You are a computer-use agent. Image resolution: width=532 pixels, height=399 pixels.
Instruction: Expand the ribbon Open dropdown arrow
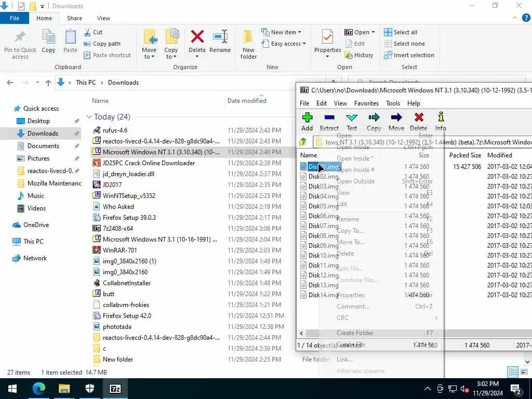pyautogui.click(x=373, y=32)
